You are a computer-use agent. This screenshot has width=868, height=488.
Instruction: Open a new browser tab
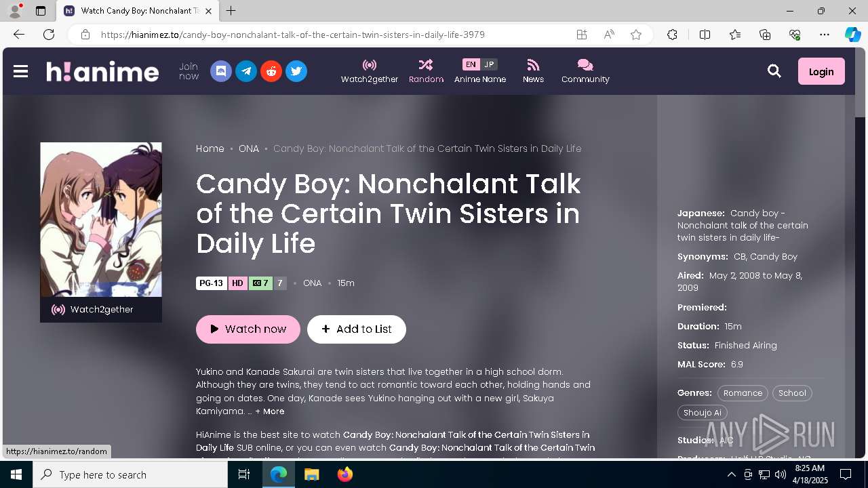click(x=231, y=11)
